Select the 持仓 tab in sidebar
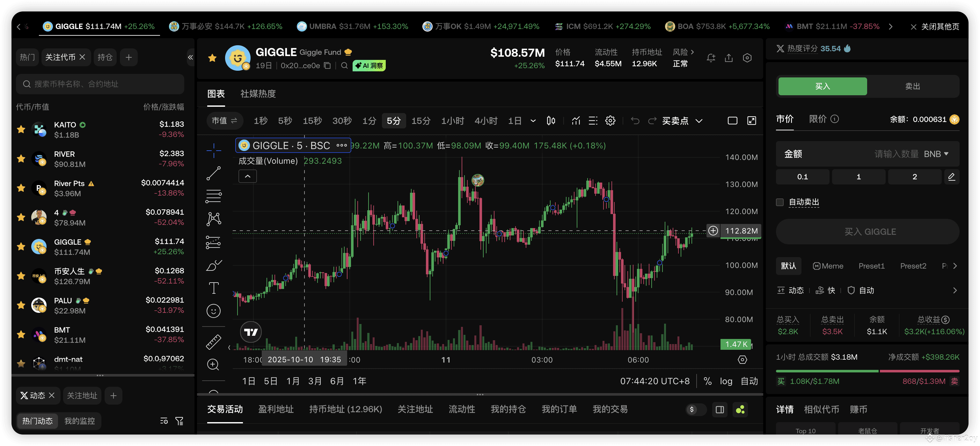The width and height of the screenshot is (980, 446). 105,57
